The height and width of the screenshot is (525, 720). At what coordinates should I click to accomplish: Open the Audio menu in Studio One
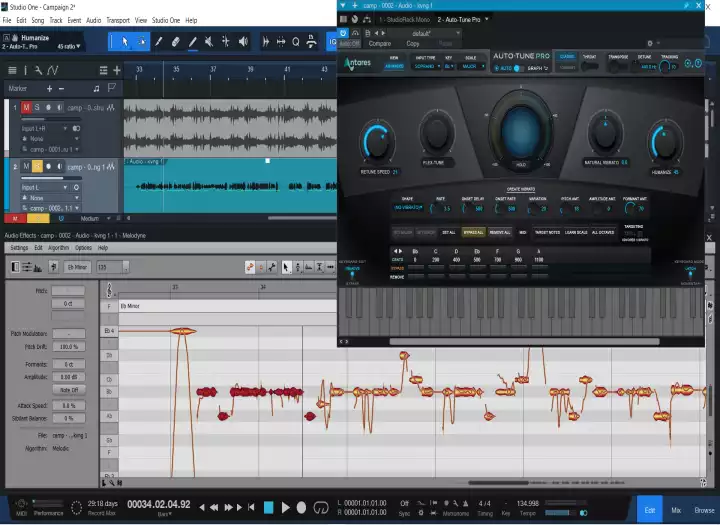coord(94,20)
